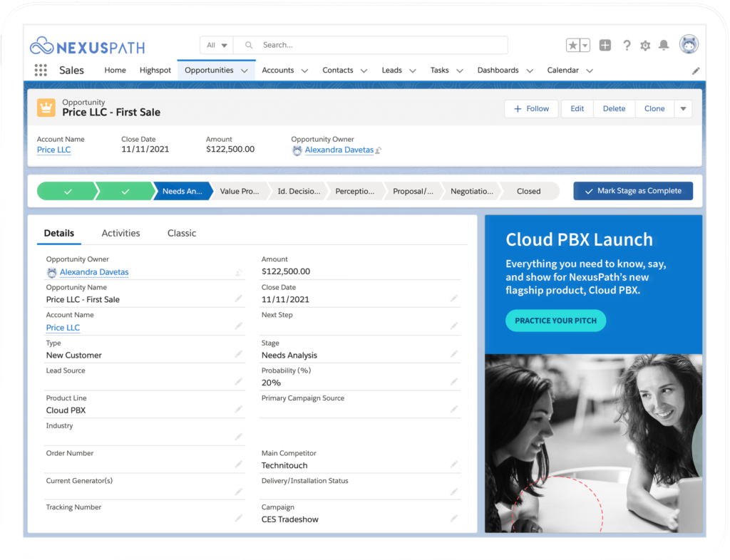Expand the favorites list dropdown arrow
Viewport: 730px width, 560px height.
(585, 45)
